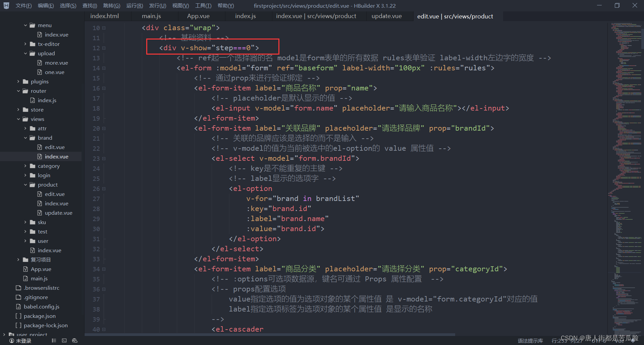644x345 pixels.
Task: Open the user login status icon
Action: (12, 341)
